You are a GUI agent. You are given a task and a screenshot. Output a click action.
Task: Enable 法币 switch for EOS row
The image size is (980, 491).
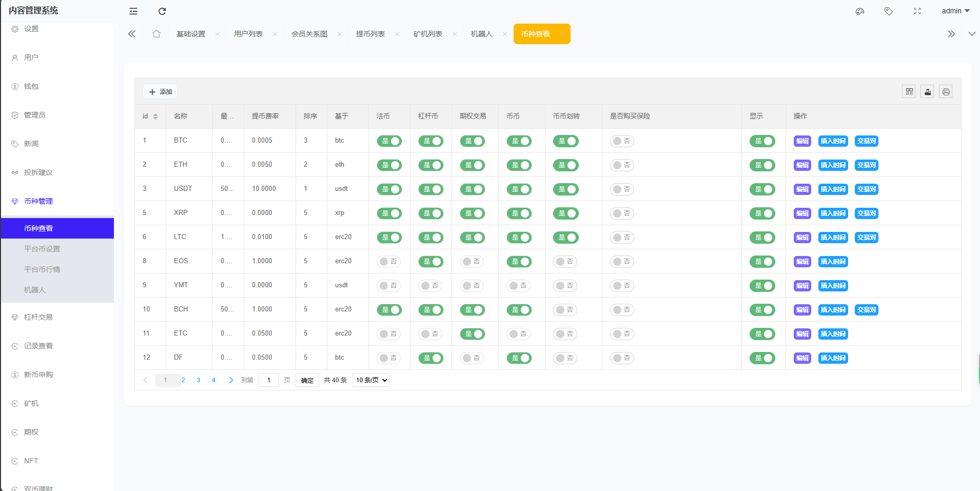coord(388,262)
